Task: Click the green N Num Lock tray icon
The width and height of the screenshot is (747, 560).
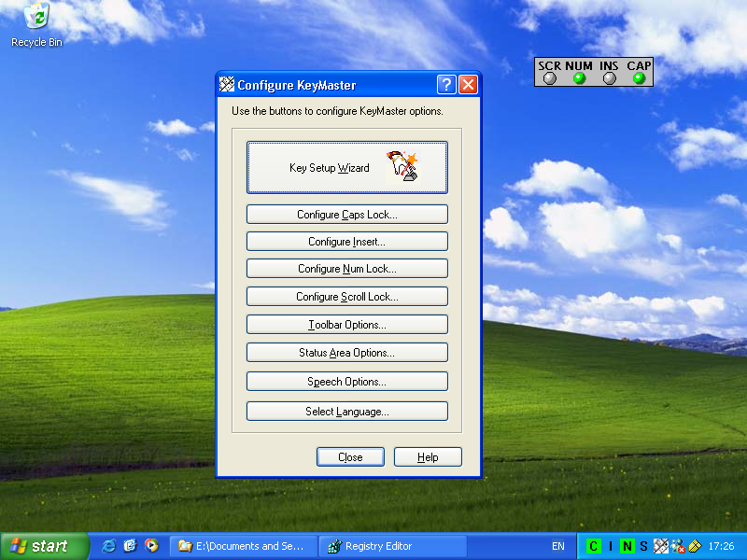Action: click(627, 546)
